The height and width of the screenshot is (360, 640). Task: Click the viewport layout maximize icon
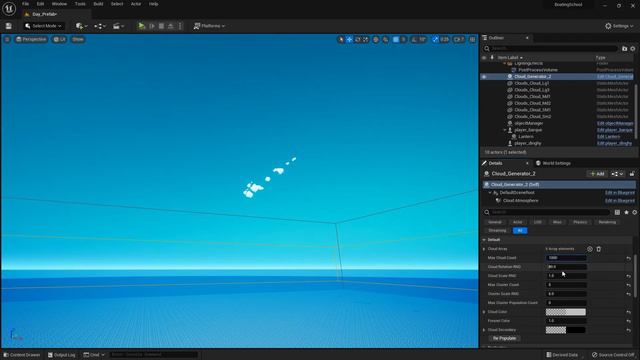tap(472, 40)
